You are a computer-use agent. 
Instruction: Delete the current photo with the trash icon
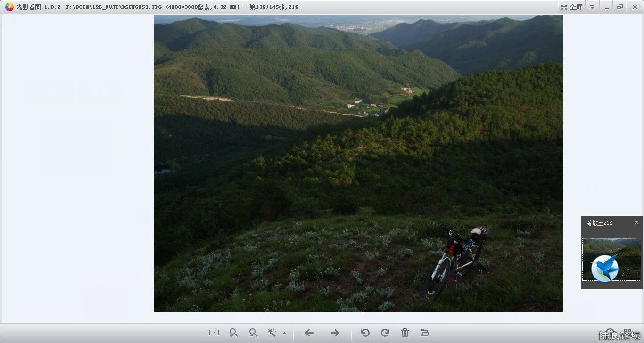click(x=405, y=333)
